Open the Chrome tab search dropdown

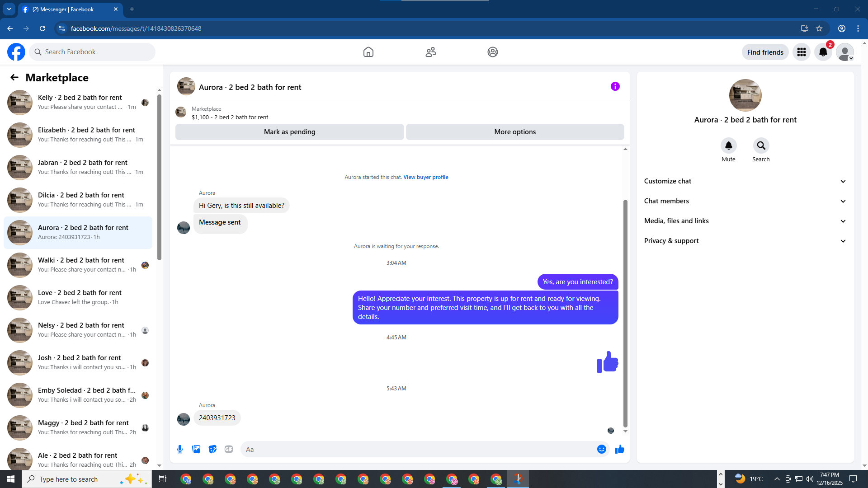[9, 9]
